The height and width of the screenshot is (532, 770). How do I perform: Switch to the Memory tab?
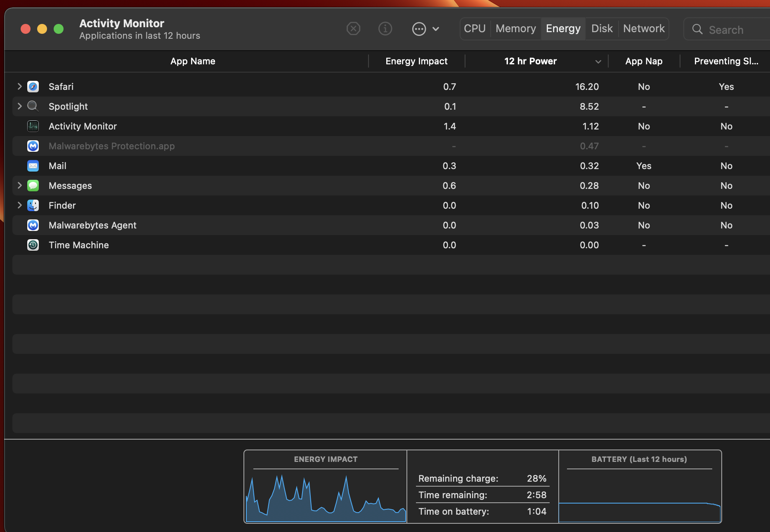pos(516,29)
